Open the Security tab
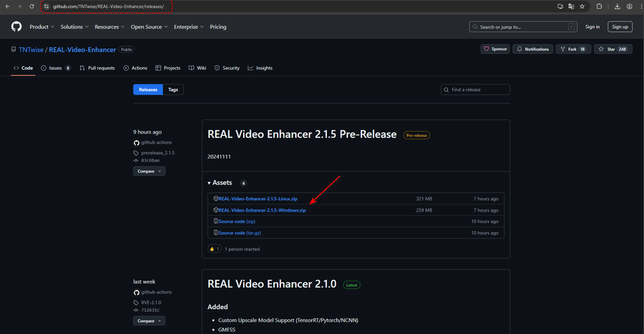Image resolution: width=644 pixels, height=334 pixels. (227, 68)
